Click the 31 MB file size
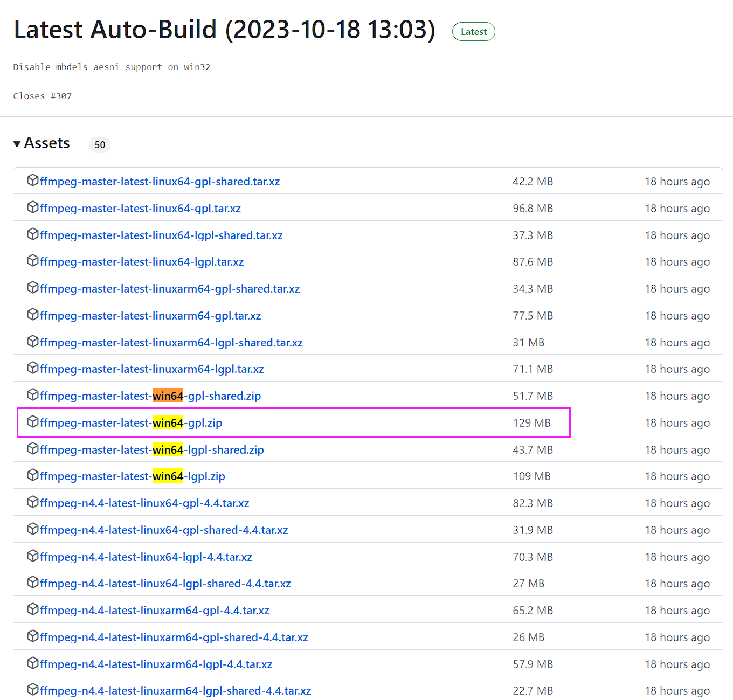The image size is (733, 700). pyautogui.click(x=529, y=343)
